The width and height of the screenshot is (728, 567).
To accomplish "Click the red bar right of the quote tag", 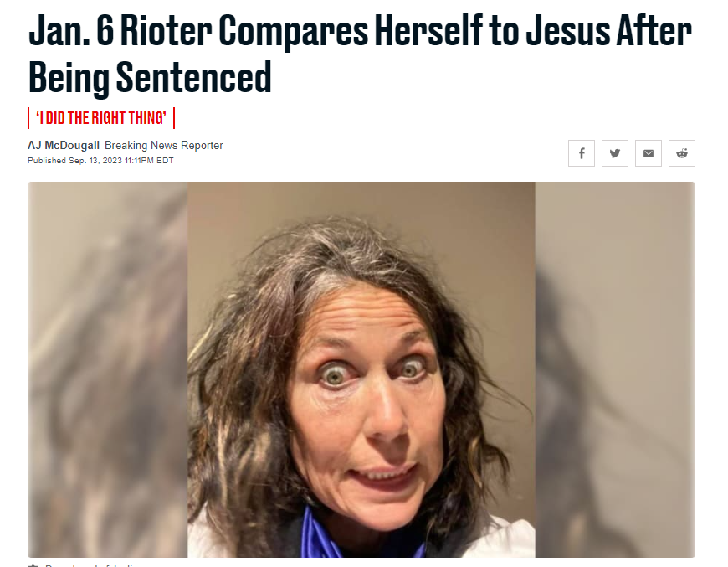I will 174,118.
